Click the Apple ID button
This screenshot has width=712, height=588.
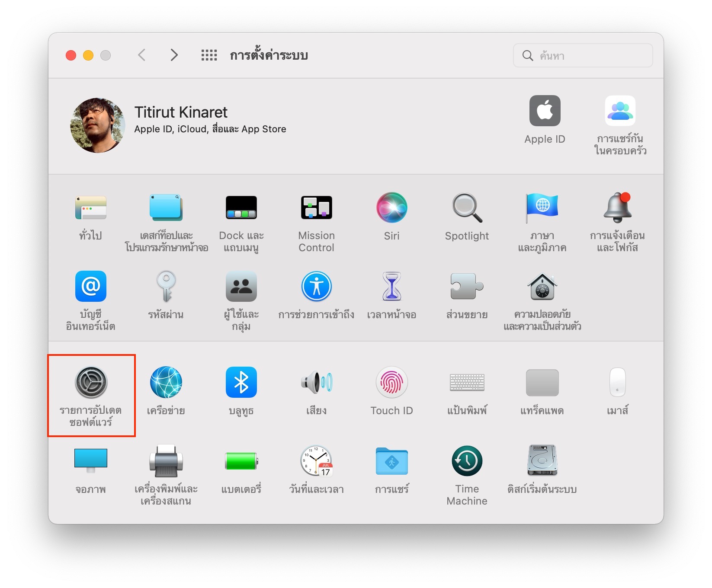(x=545, y=112)
